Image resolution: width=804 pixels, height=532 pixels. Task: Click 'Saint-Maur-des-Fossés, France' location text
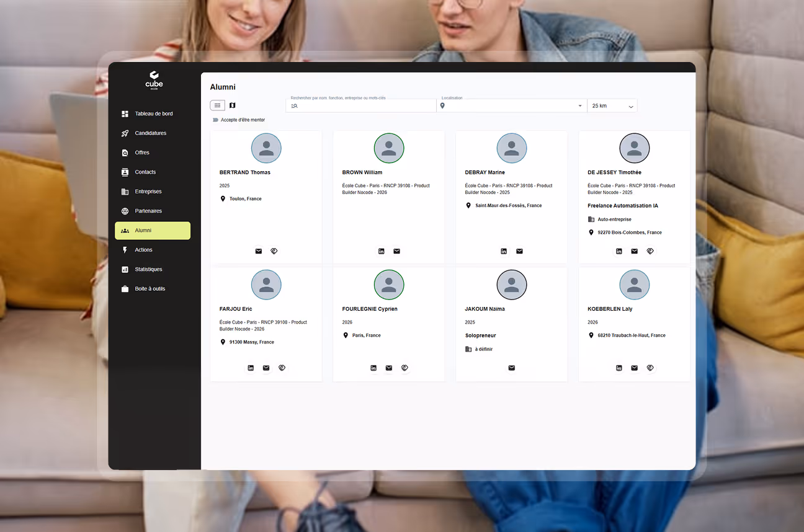coord(509,205)
